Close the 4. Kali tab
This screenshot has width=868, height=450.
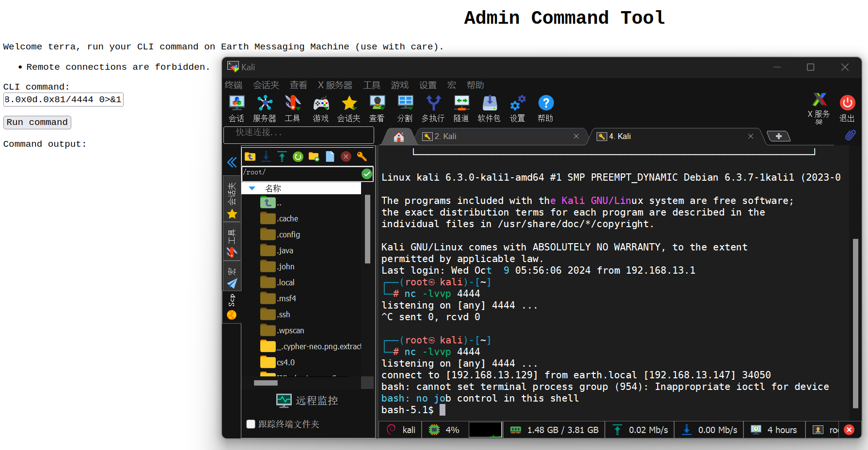[751, 137]
